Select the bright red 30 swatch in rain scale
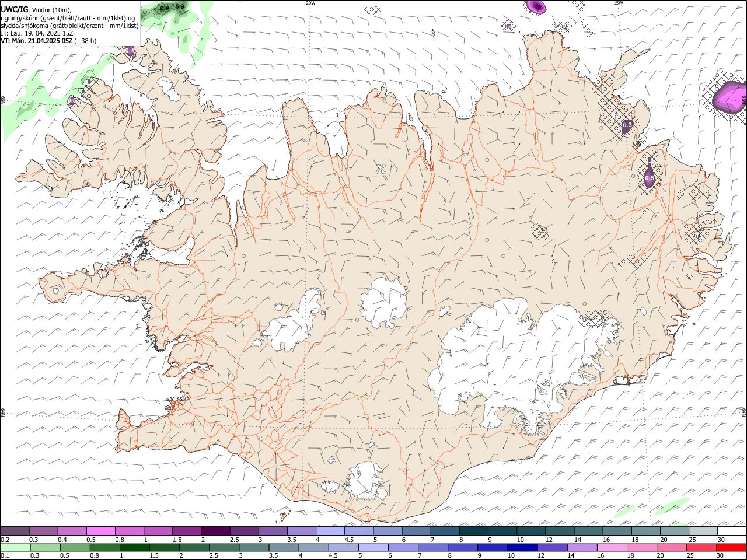This screenshot has height=560, width=747. pyautogui.click(x=731, y=547)
